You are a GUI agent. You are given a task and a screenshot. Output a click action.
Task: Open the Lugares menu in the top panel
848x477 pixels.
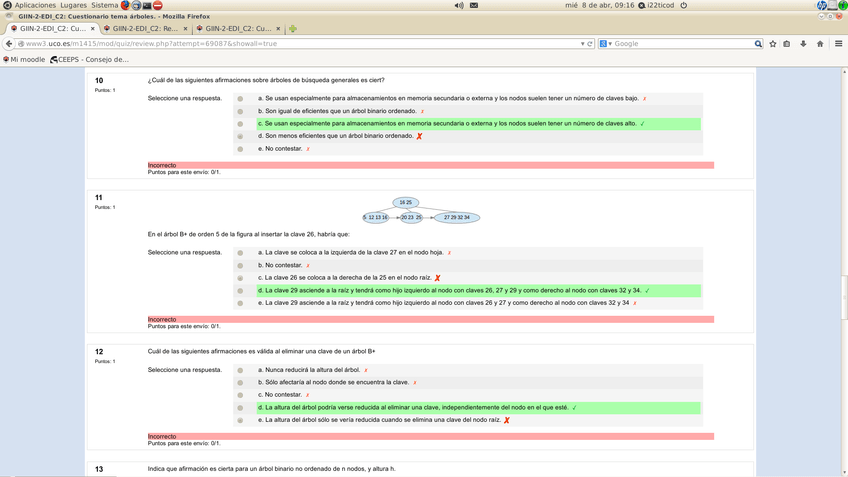pos(73,6)
